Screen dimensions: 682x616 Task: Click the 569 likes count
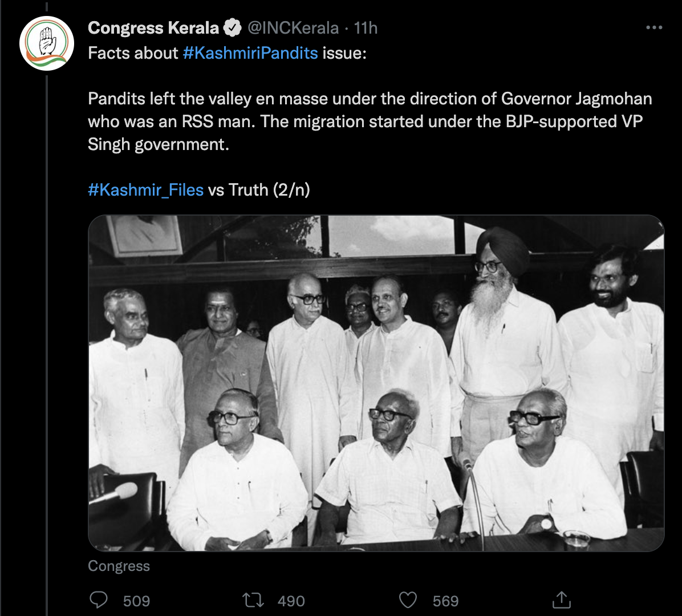coord(445,601)
